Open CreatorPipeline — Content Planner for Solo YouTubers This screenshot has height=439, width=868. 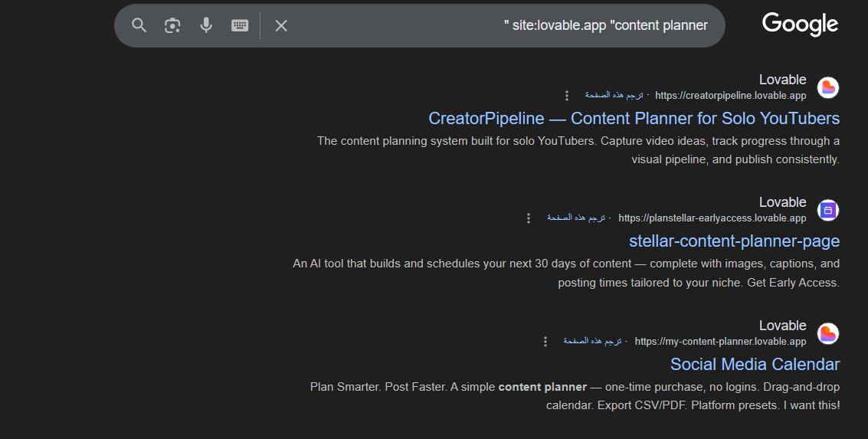click(634, 119)
